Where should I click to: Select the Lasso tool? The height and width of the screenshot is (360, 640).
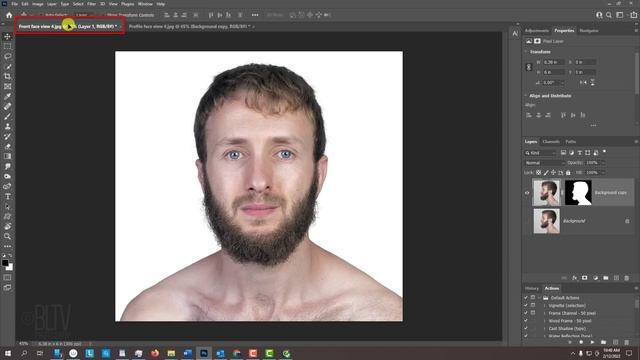[x=7, y=56]
